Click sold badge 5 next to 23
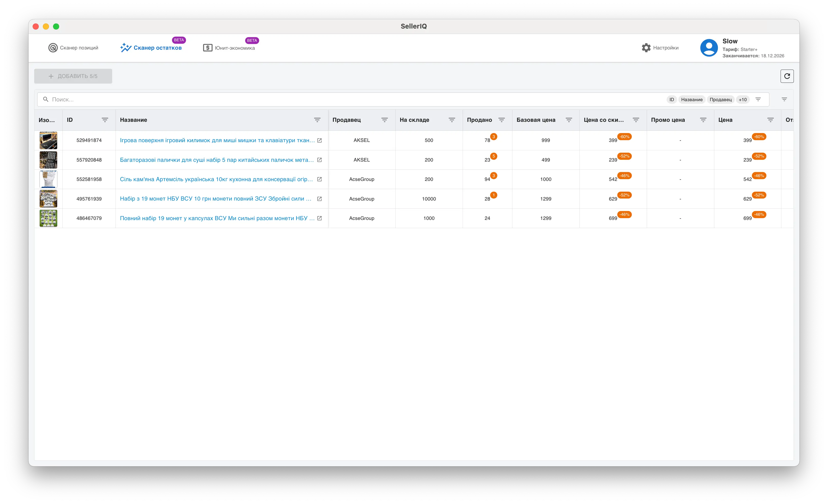 click(x=494, y=156)
